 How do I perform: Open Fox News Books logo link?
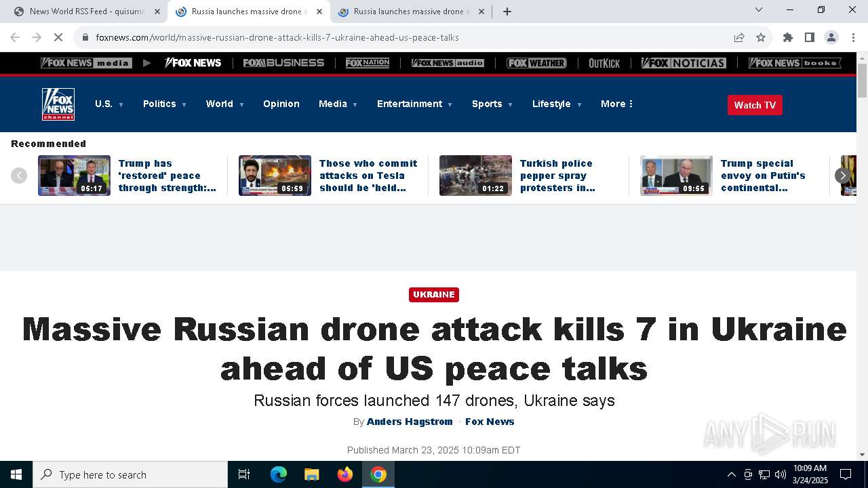795,63
